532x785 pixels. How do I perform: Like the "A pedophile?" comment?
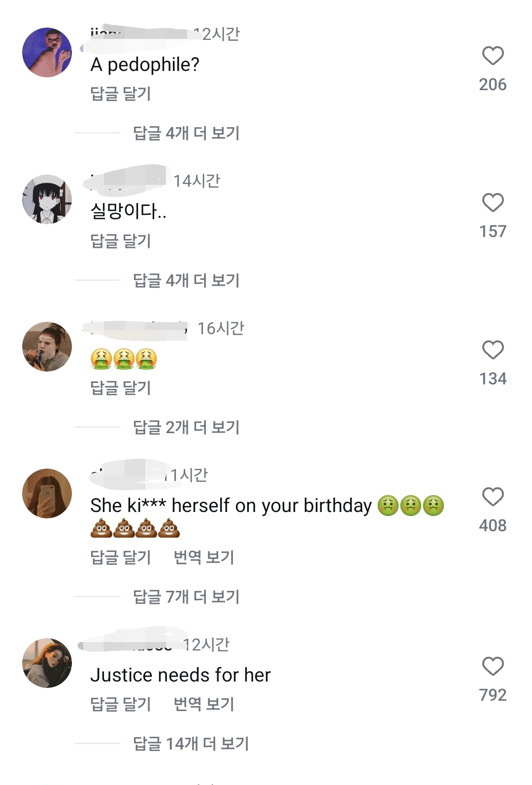[493, 56]
